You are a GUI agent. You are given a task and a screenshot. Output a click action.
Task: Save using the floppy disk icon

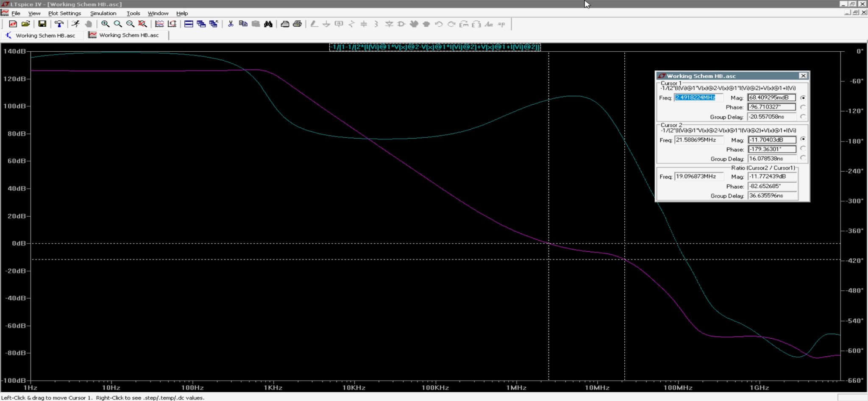click(x=42, y=24)
